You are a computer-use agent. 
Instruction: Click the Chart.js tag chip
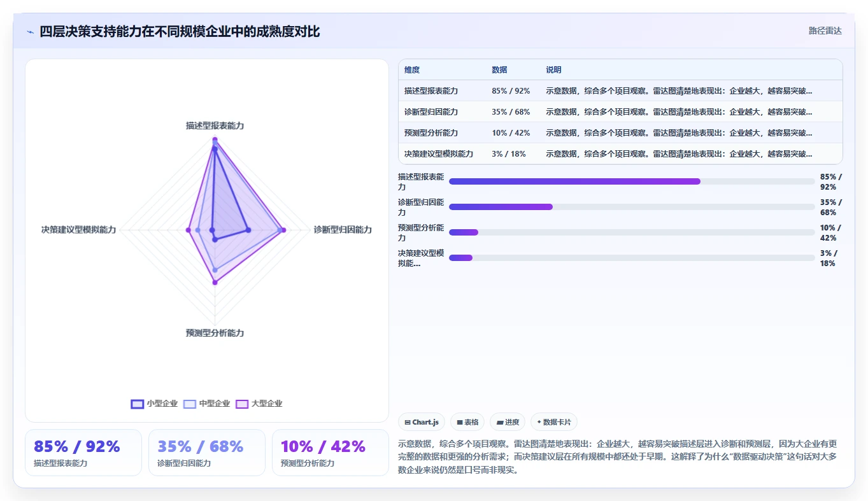pos(422,422)
